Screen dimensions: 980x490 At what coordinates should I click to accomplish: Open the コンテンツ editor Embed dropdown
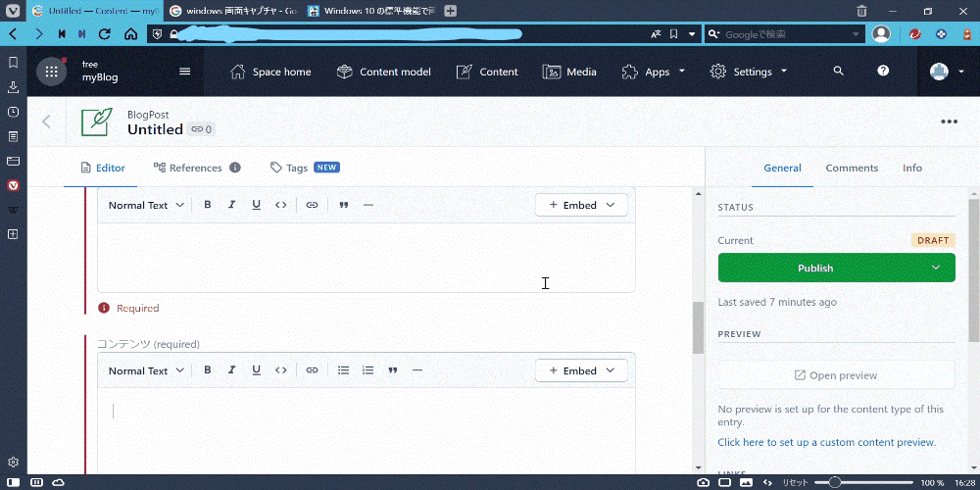click(x=581, y=370)
